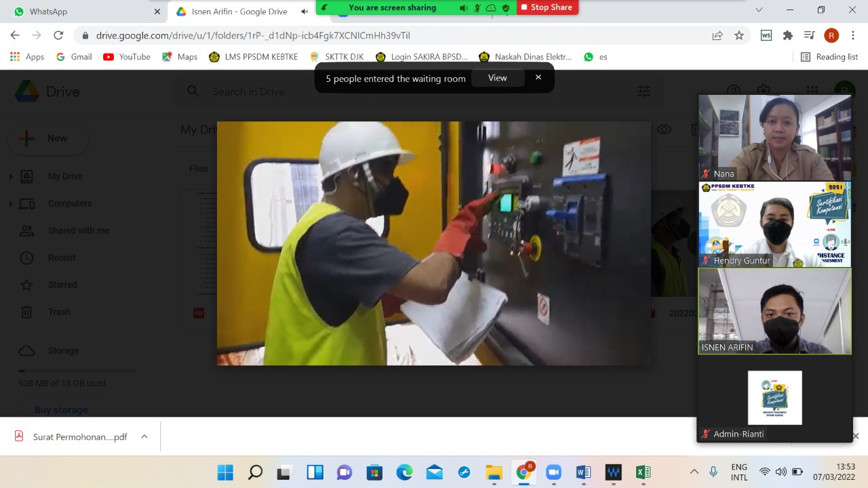Open options for downloaded Surat Permohonan pdf

(x=144, y=436)
